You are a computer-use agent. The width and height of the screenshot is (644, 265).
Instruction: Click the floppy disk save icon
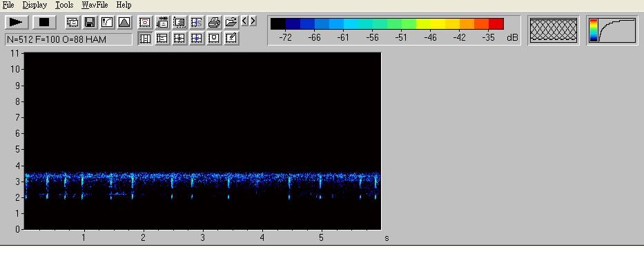[90, 22]
